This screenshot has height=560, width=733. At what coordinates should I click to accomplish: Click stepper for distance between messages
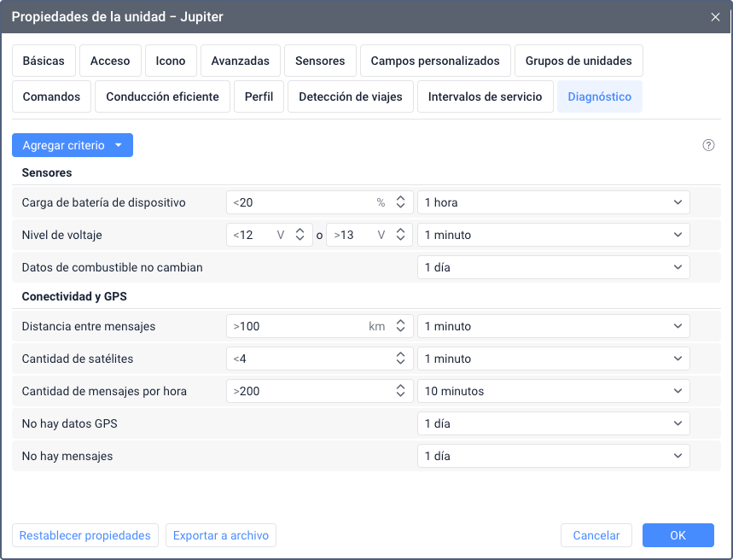pos(400,326)
